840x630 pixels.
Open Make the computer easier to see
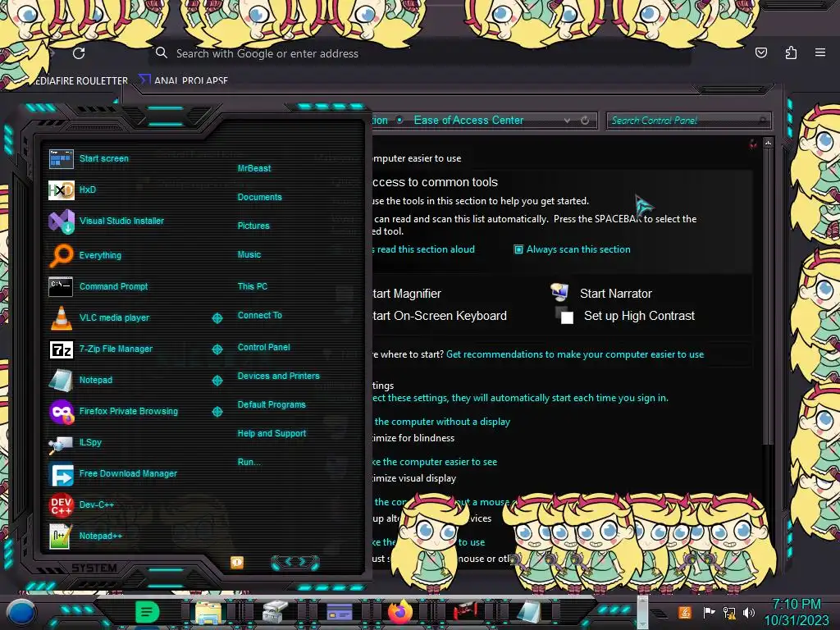pos(435,462)
